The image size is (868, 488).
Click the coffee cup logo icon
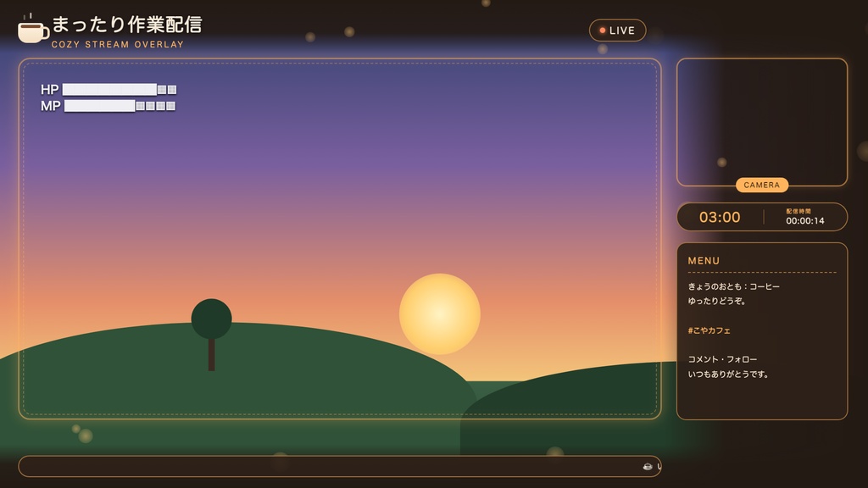33,30
